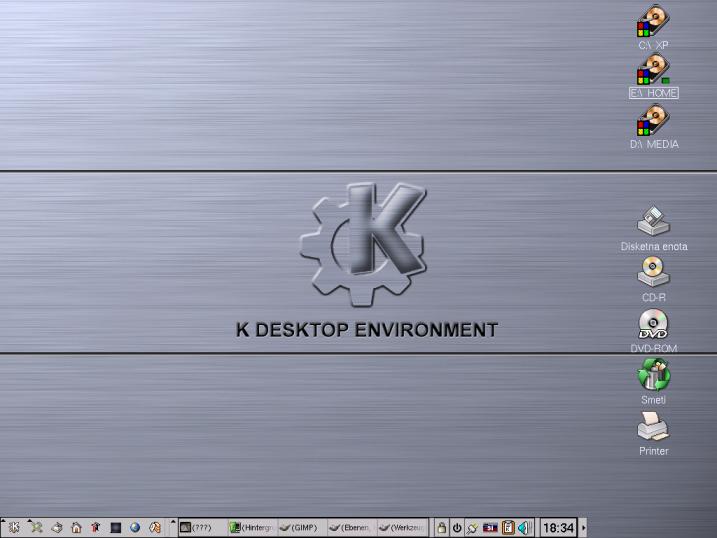Open the KDE K menu
717x538 pixels.
14,527
